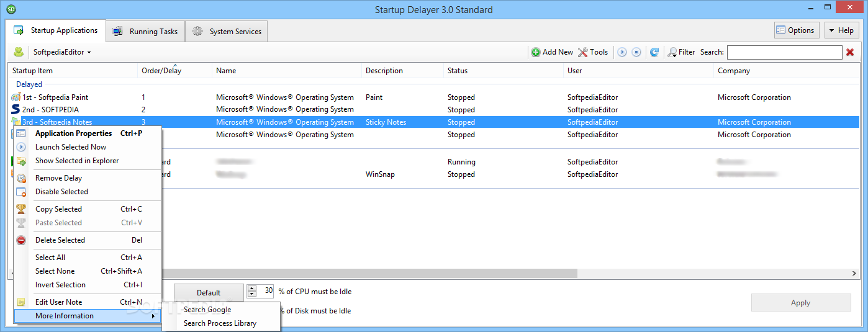The image size is (868, 332).
Task: Sort by the User column header
Action: 638,71
